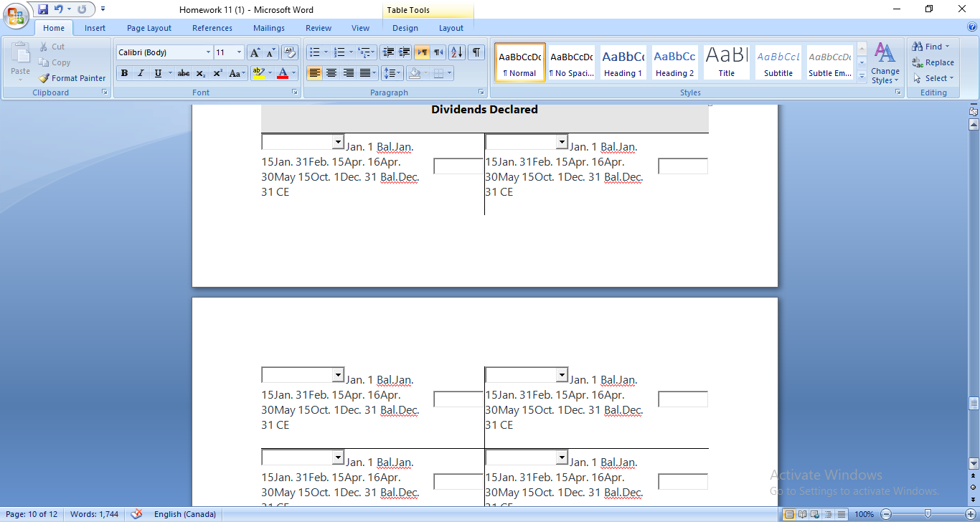This screenshot has width=980, height=522.
Task: Open the line spacing dropdown
Action: point(392,73)
